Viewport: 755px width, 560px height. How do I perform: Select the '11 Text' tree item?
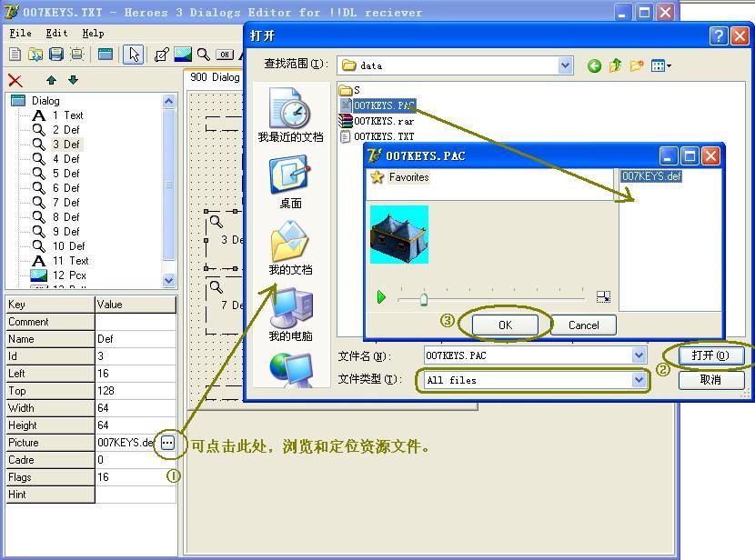click(70, 261)
